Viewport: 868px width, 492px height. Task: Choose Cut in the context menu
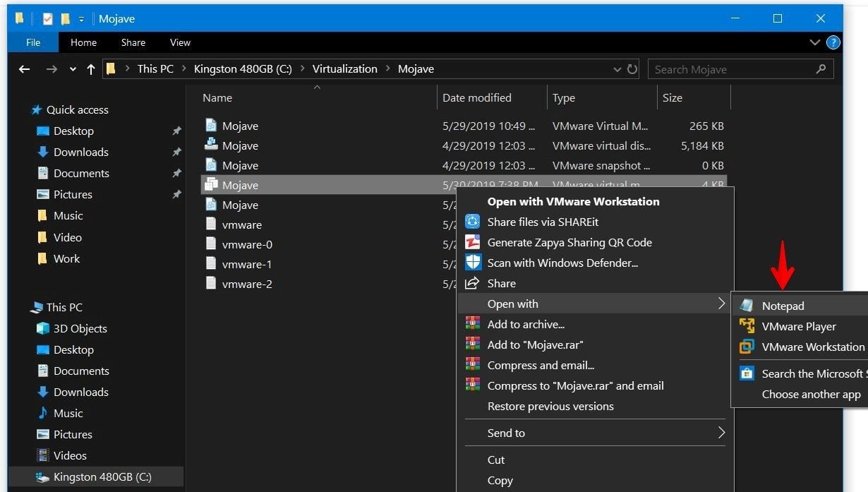point(496,460)
